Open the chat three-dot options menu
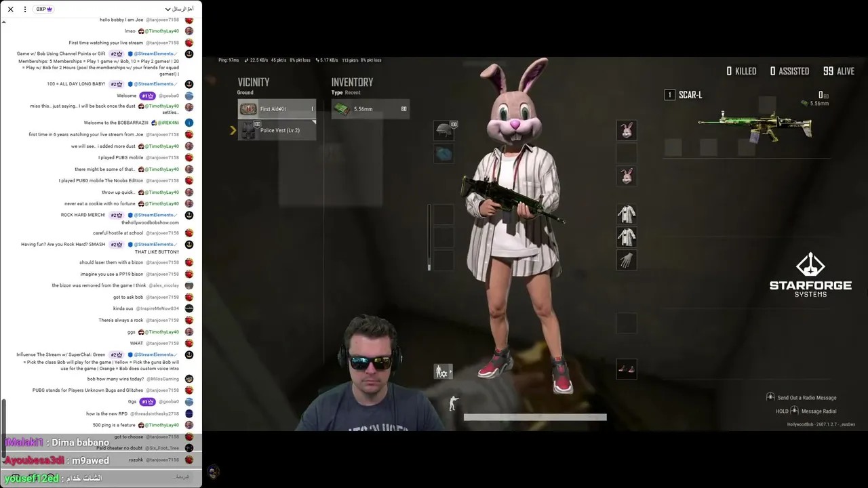Image resolution: width=868 pixels, height=488 pixels. pos(25,9)
